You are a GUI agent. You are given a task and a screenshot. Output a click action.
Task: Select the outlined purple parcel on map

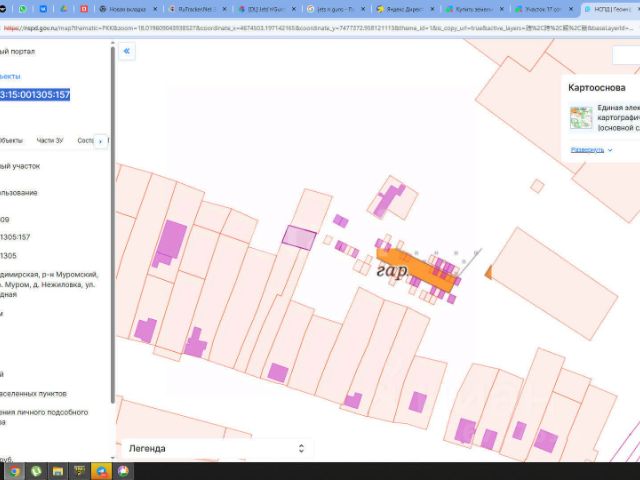tap(299, 238)
